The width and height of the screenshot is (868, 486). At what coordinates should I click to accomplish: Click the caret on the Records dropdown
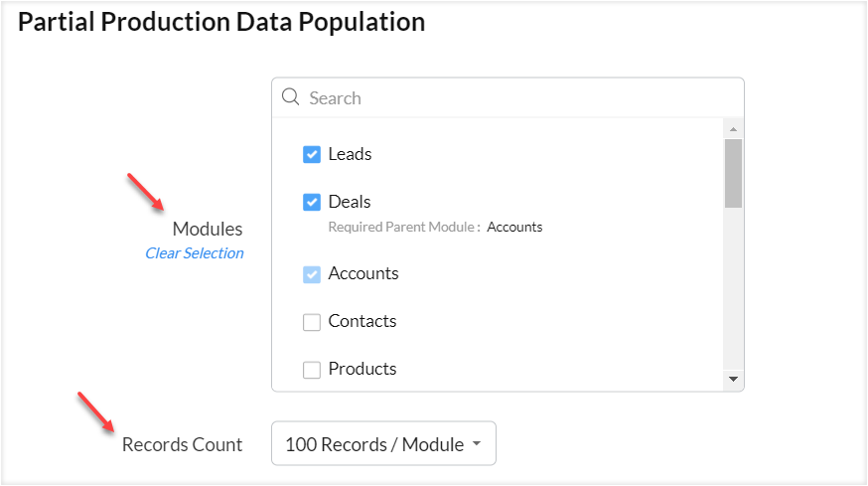tap(477, 444)
